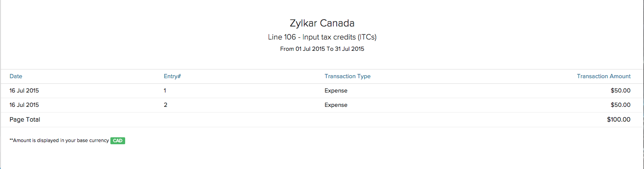Click the From 01 Jul 2015 date range
The width and height of the screenshot is (644, 169).
tap(322, 49)
